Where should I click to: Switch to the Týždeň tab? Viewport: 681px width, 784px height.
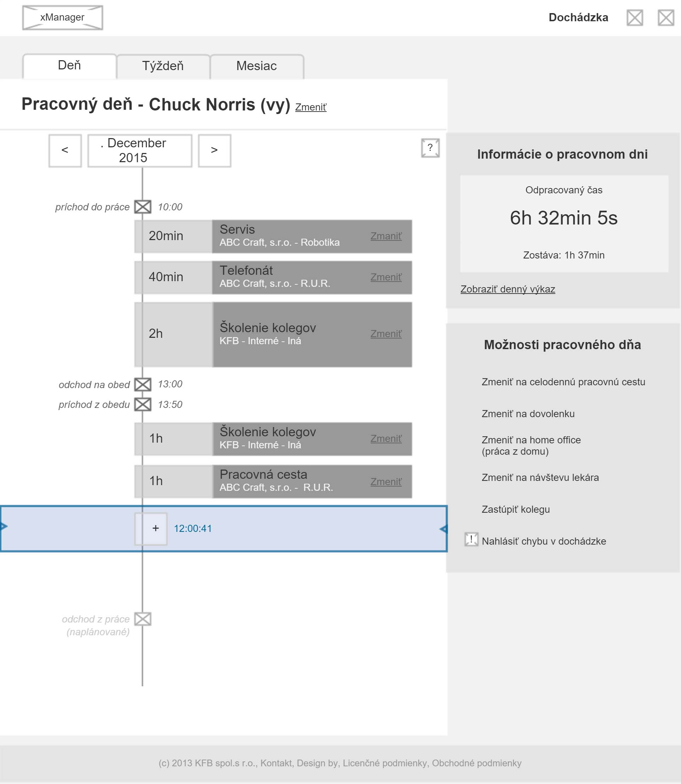tap(163, 66)
